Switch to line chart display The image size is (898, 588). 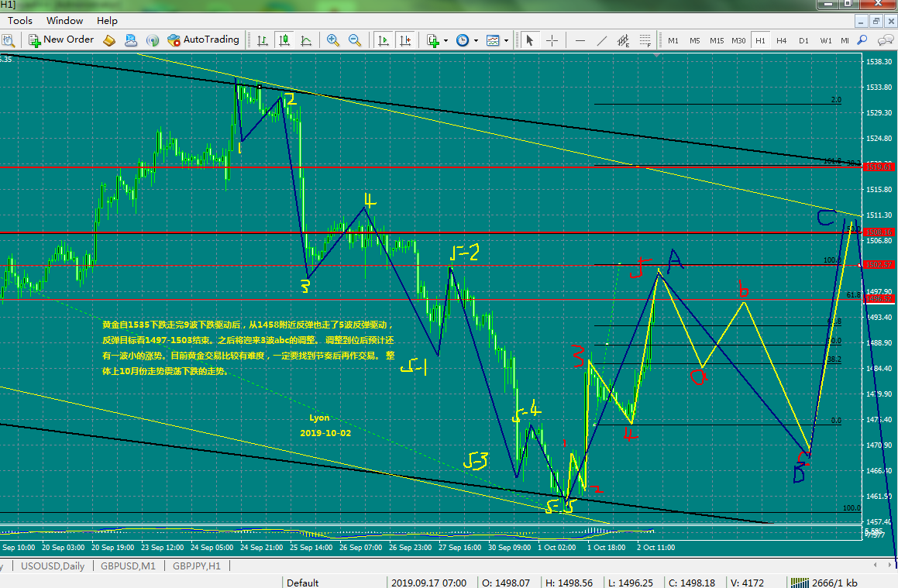pyautogui.click(x=306, y=40)
